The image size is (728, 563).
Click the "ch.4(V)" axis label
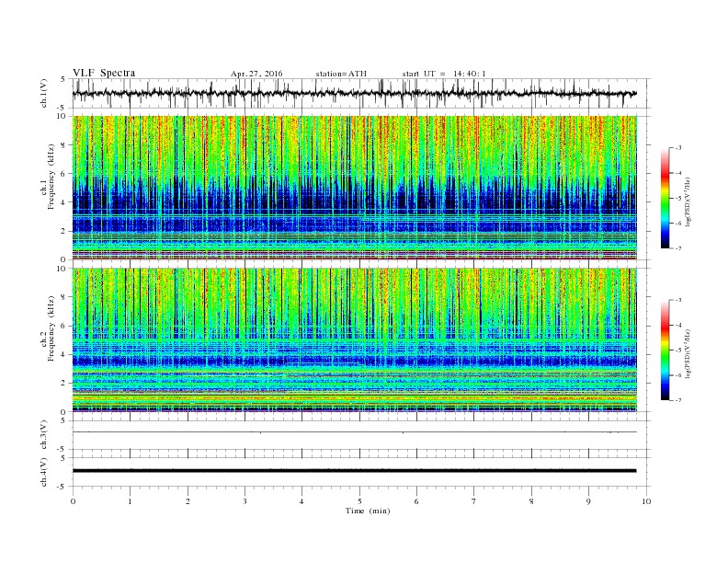click(44, 472)
